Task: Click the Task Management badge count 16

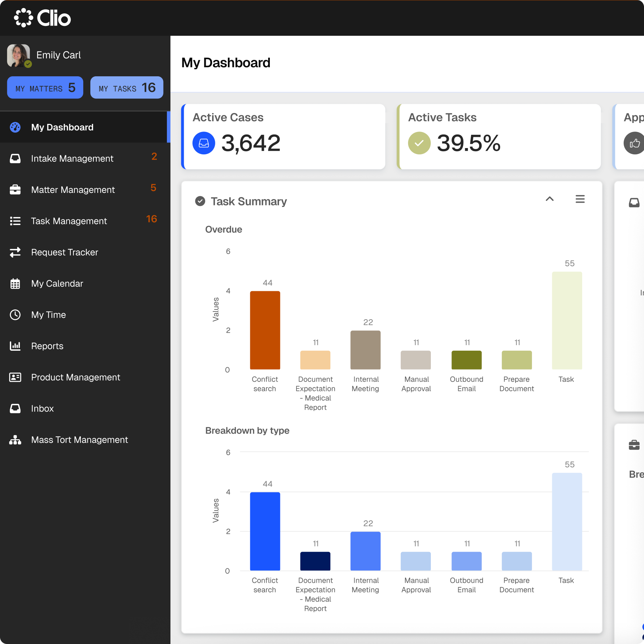Action: (152, 219)
